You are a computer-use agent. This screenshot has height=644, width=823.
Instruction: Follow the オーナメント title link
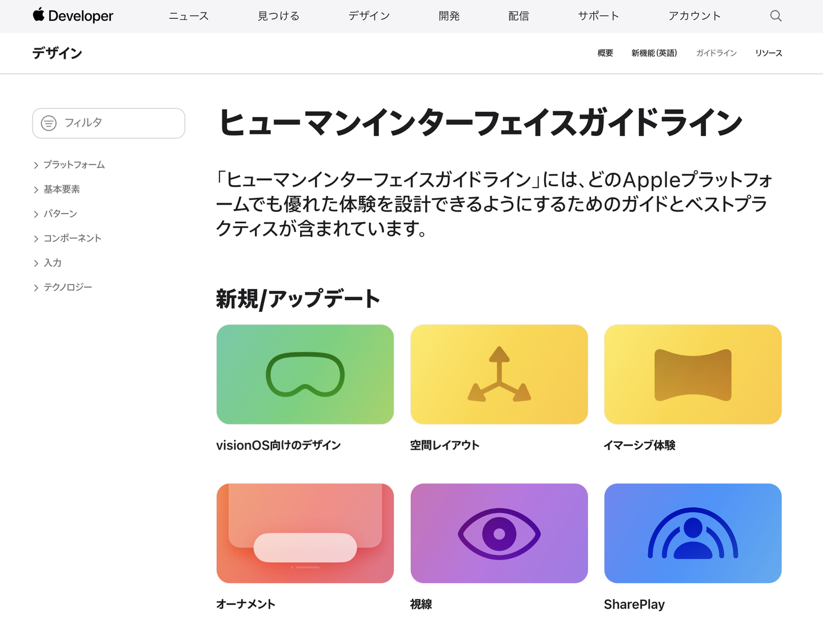[246, 604]
